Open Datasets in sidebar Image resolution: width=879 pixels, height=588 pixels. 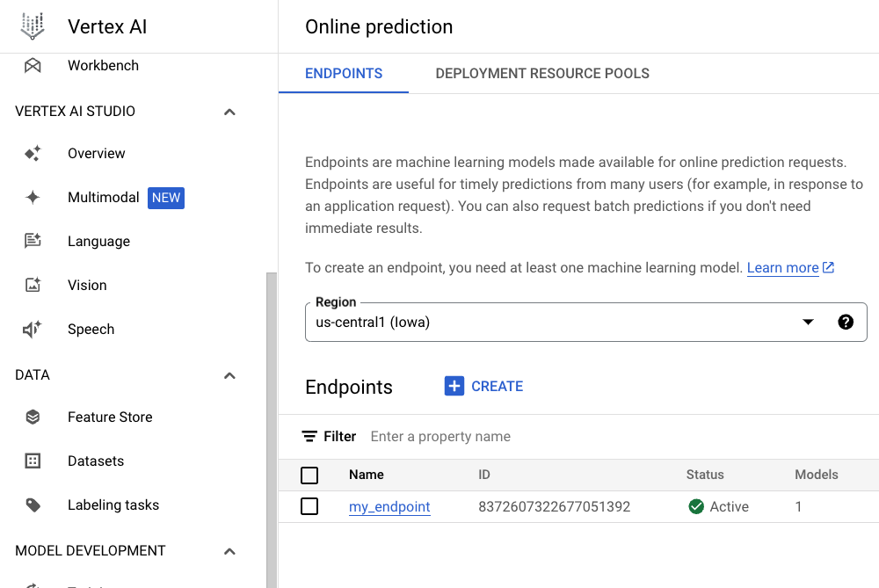pyautogui.click(x=96, y=461)
